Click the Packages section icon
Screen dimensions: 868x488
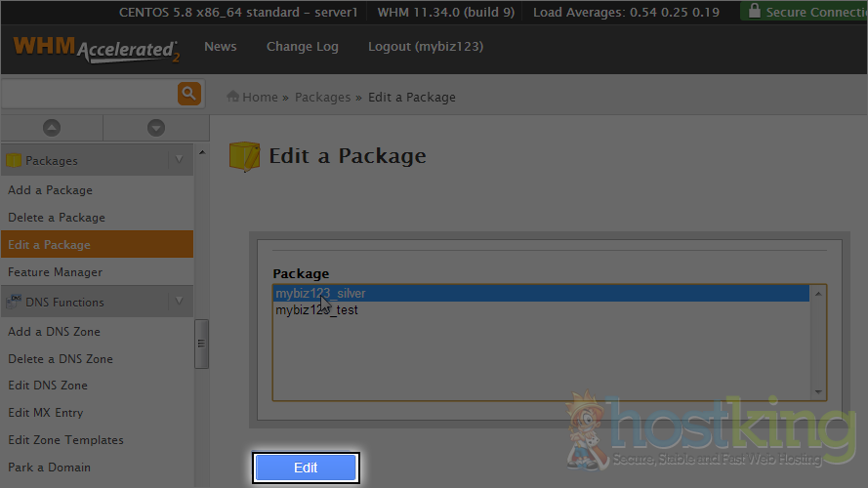coord(14,161)
